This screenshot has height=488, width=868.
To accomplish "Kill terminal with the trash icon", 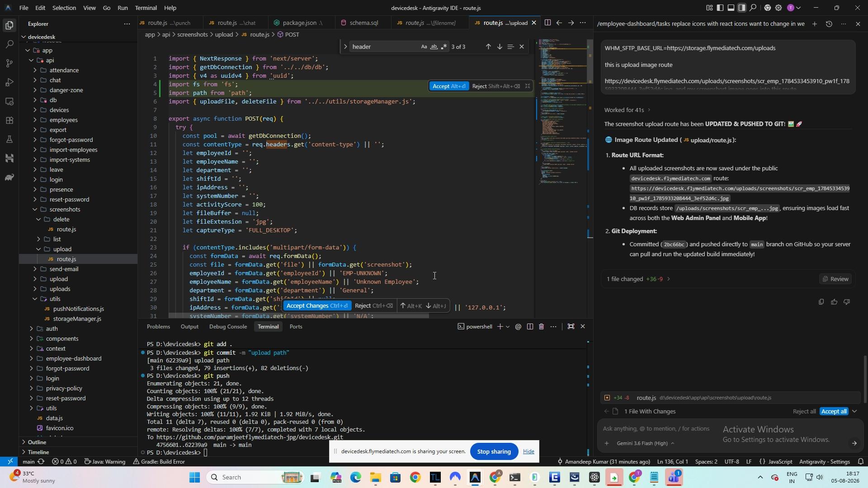I will (x=541, y=327).
